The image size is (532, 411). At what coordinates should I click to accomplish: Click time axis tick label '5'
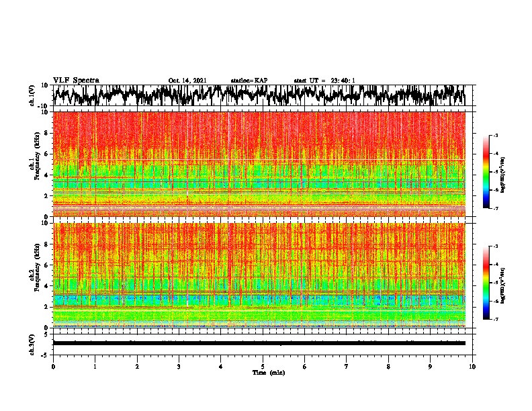point(263,367)
